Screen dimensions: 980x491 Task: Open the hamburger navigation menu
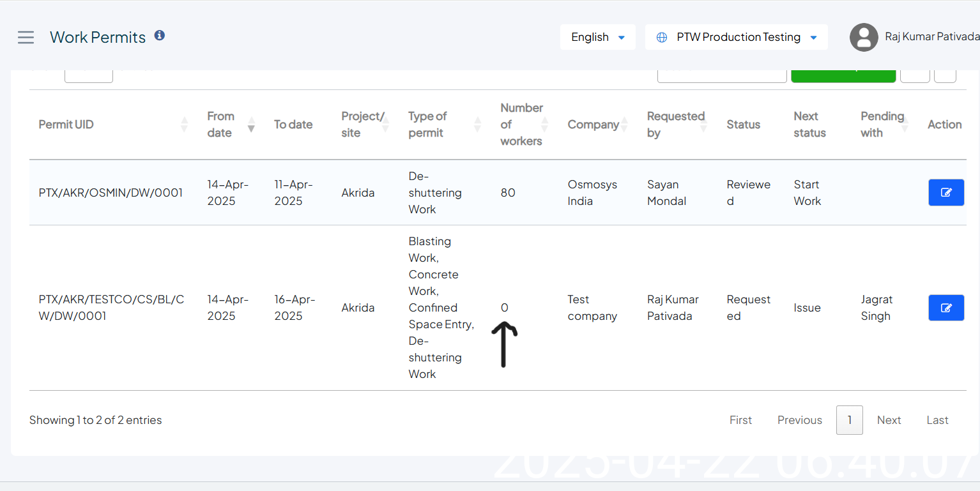tap(26, 38)
